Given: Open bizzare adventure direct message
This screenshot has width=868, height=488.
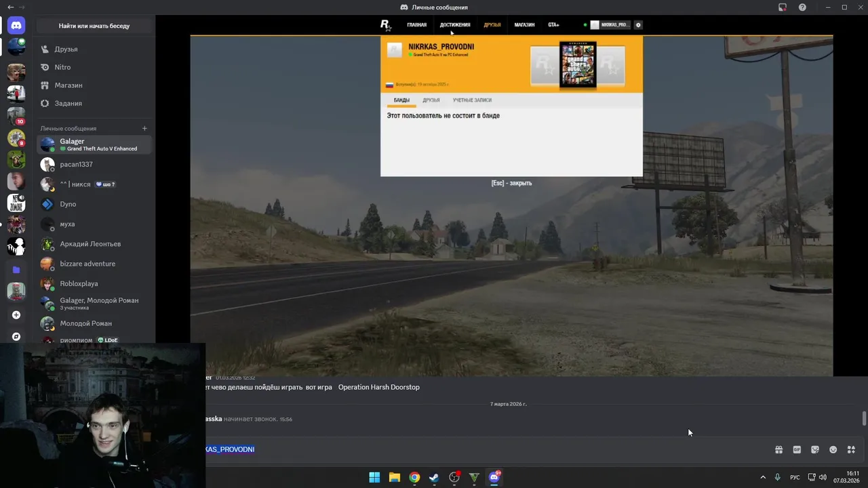Looking at the screenshot, I should tap(94, 264).
